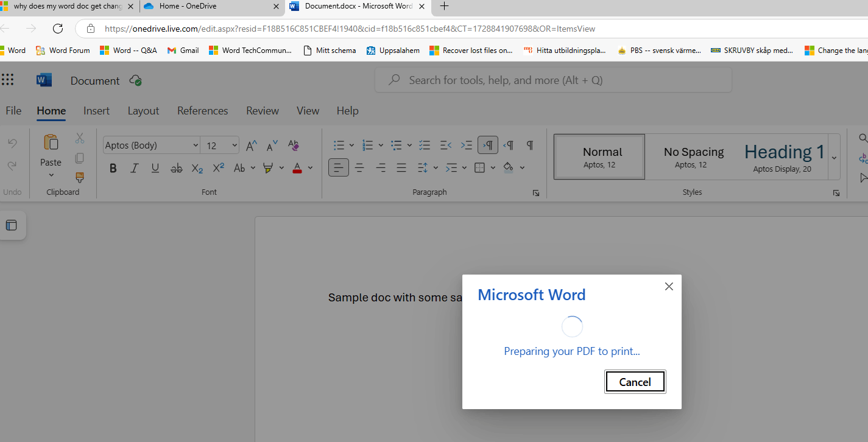The height and width of the screenshot is (442, 868).
Task: Switch to the Insert tab
Action: tap(97, 111)
